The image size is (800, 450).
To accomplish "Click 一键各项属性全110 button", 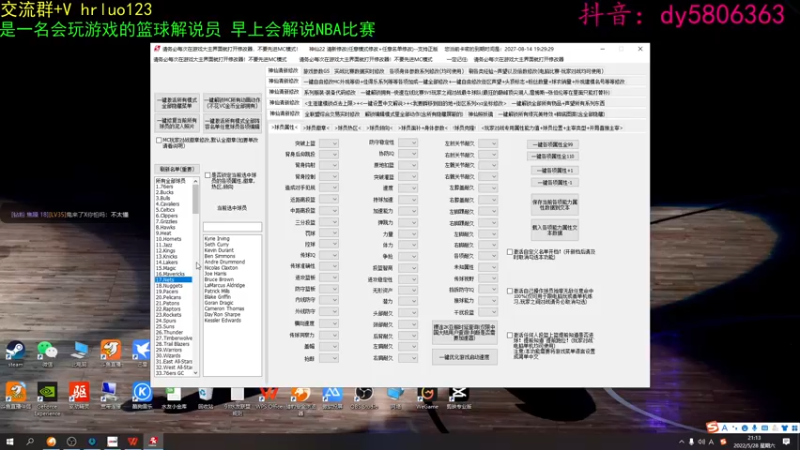I will coord(553,156).
